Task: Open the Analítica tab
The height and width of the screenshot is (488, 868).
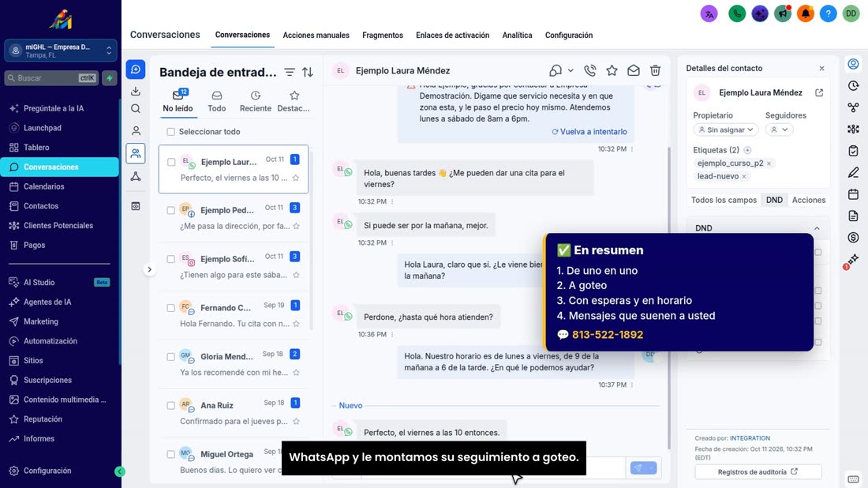Action: [517, 36]
